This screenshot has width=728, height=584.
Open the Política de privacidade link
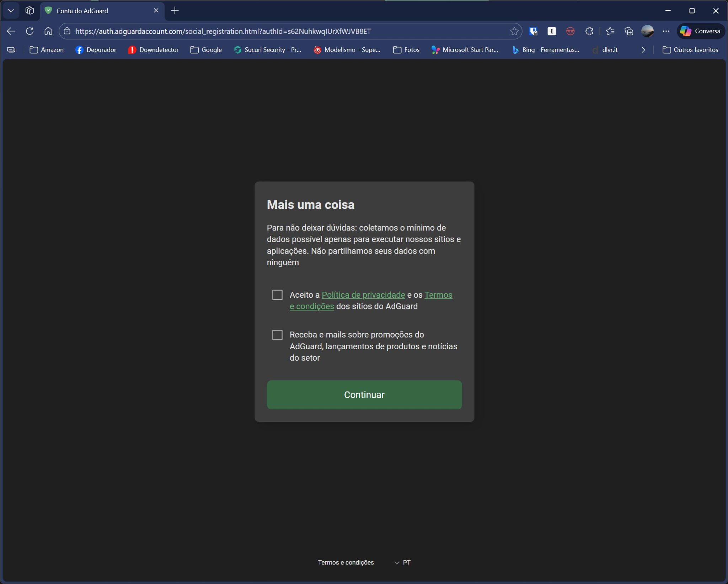pyautogui.click(x=363, y=295)
